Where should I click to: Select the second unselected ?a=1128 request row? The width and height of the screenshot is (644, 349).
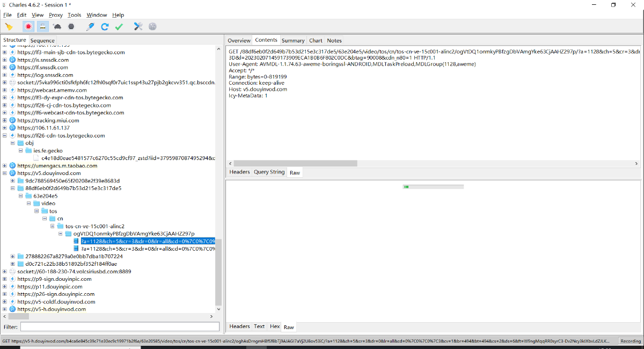coord(148,249)
